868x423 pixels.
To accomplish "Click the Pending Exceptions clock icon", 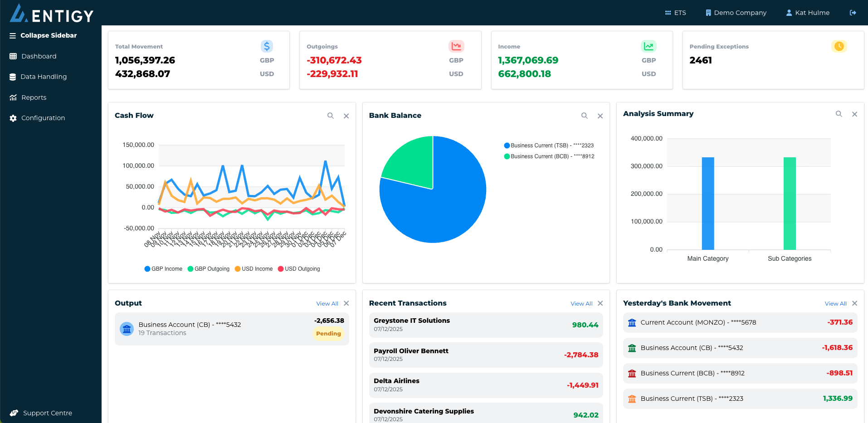I will 839,46.
